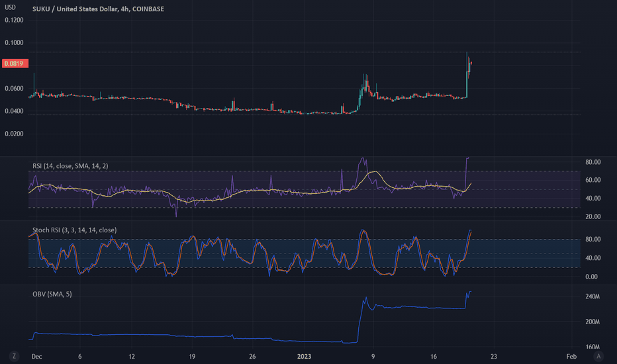Click the 2023 label on time axis
Screen dimensions: 617x364
tap(304, 357)
